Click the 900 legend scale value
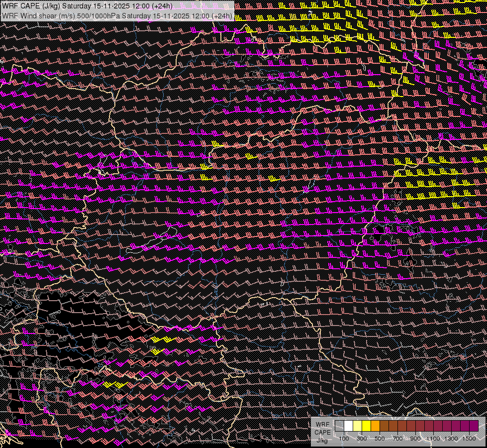The width and height of the screenshot is (487, 448). 415,439
